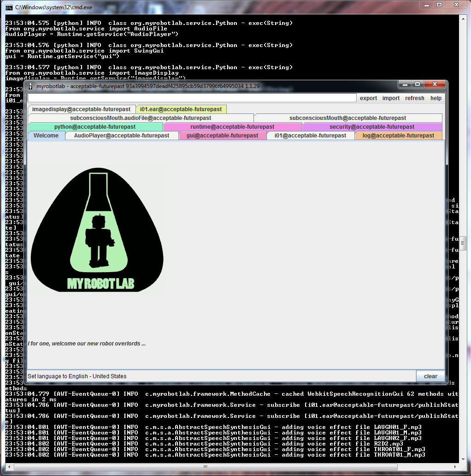Maximize the cmd.exe window

(439, 5)
